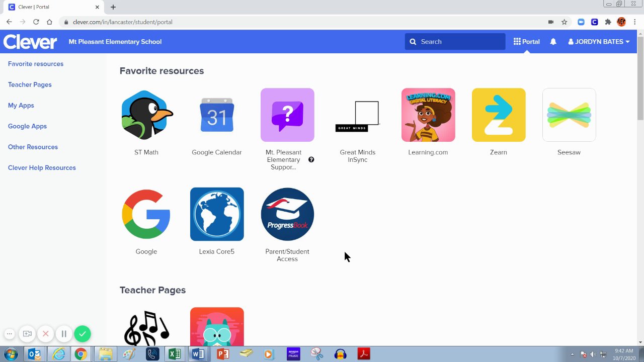
Task: Select the Clever | Portal tab
Action: pos(53,7)
